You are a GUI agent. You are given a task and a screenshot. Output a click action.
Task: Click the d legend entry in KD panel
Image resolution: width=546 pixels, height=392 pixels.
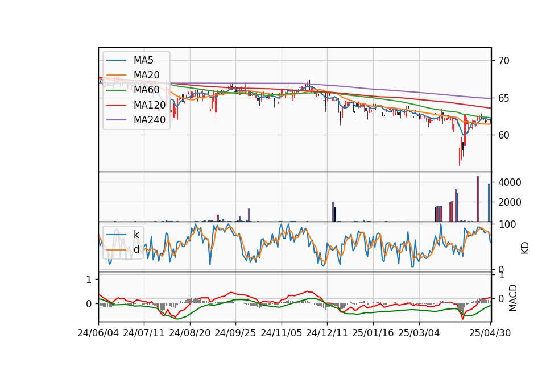(x=123, y=249)
